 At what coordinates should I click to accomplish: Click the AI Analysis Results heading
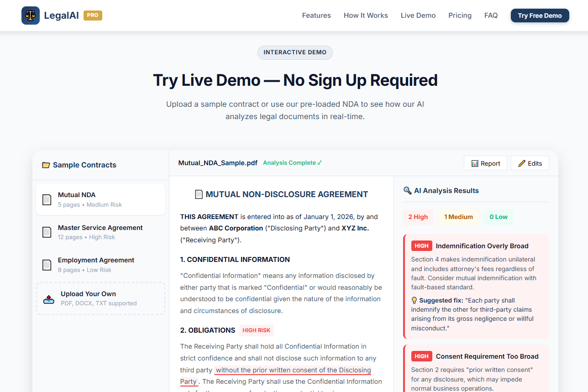(x=446, y=191)
